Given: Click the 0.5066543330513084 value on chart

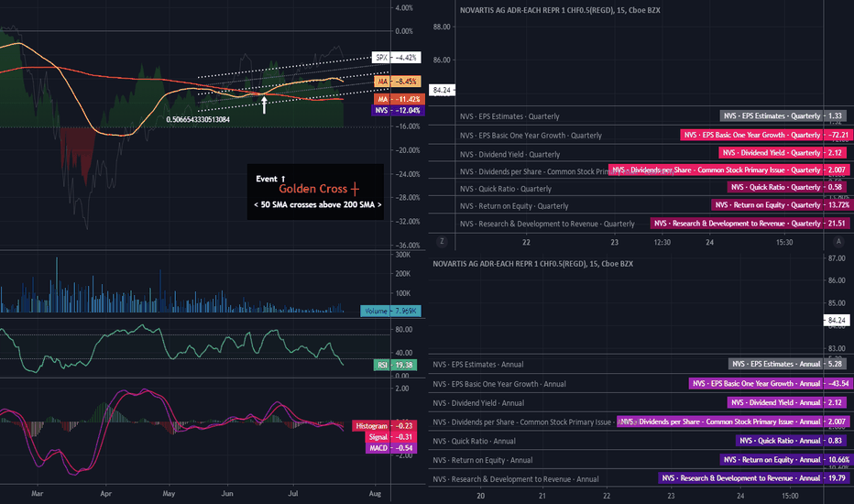Looking at the screenshot, I should coord(198,119).
